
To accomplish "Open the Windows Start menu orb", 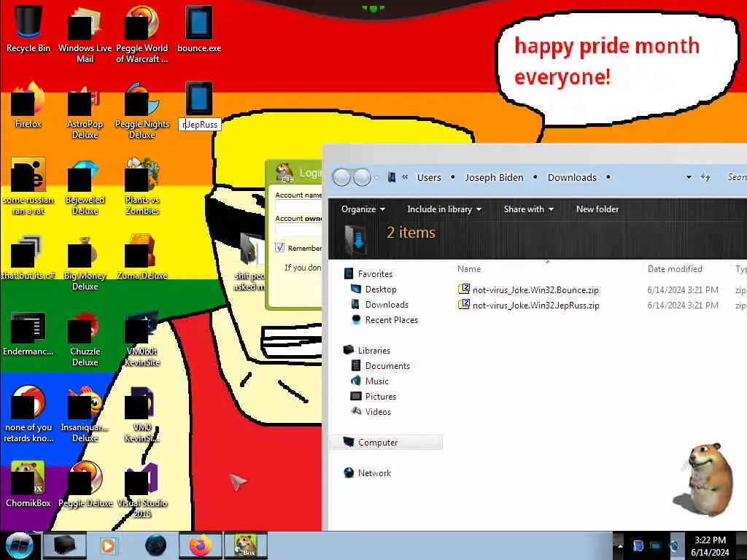I will [19, 545].
